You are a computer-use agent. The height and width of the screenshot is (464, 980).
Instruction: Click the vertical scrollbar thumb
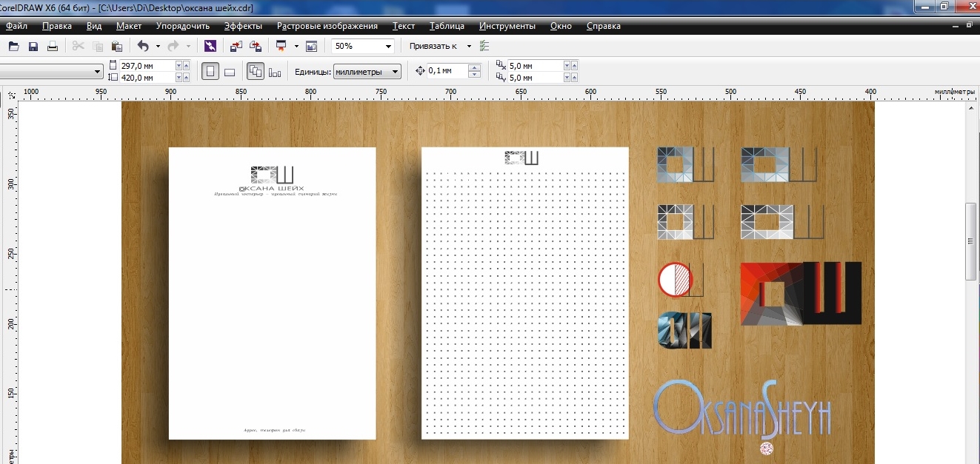pyautogui.click(x=971, y=241)
